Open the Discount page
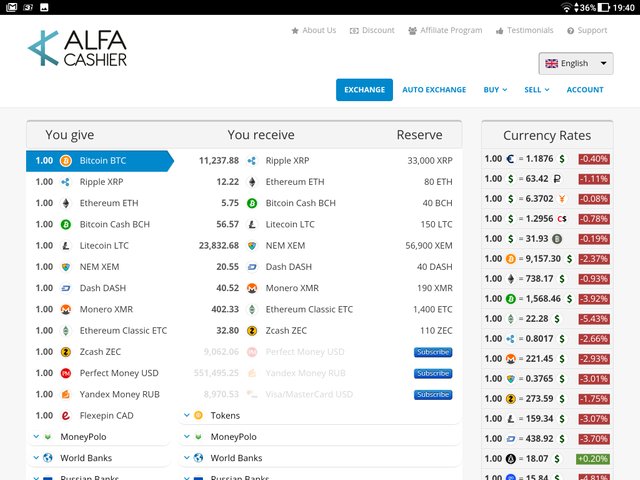The image size is (640, 480). pyautogui.click(x=372, y=30)
